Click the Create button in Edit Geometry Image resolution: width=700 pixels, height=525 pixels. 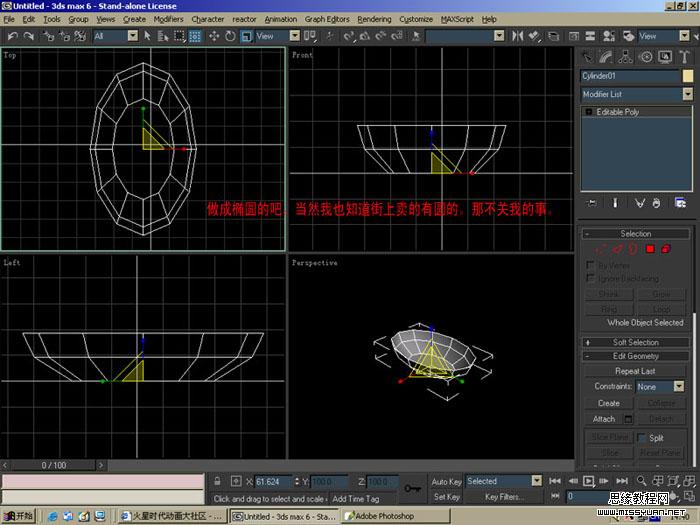coord(609,403)
